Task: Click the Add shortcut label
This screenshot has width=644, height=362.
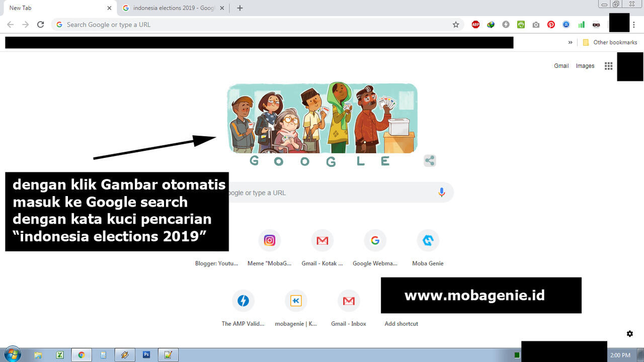Action: [x=401, y=324]
